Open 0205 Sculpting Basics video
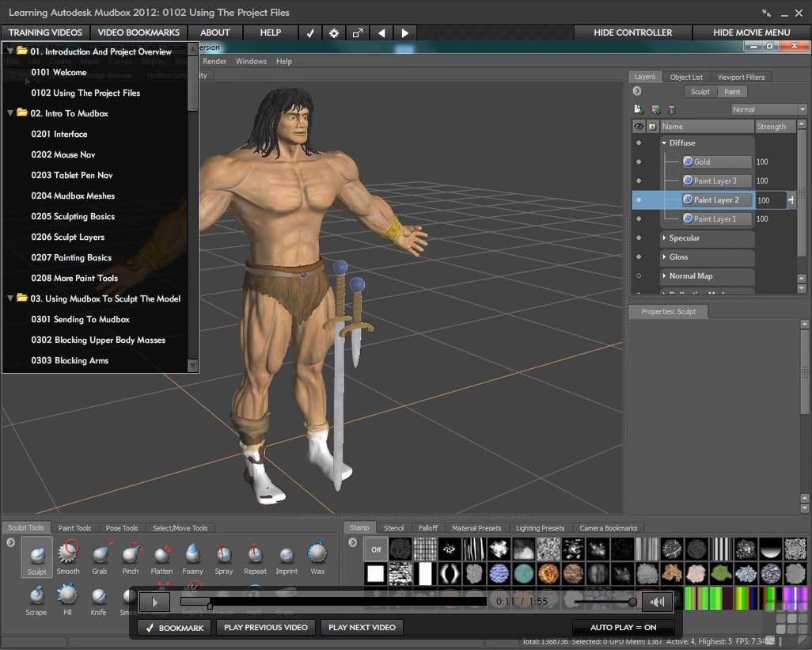Viewport: 812px width, 650px height. 73,216
